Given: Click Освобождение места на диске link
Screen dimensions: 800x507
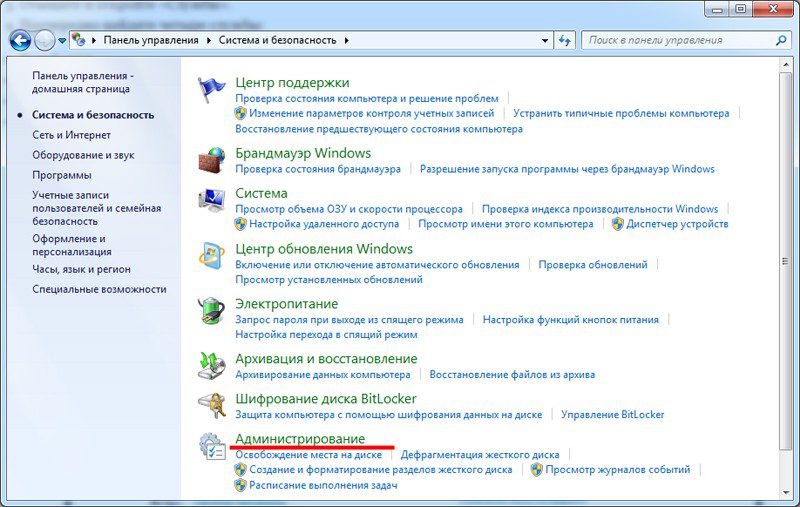Looking at the screenshot, I should [309, 454].
